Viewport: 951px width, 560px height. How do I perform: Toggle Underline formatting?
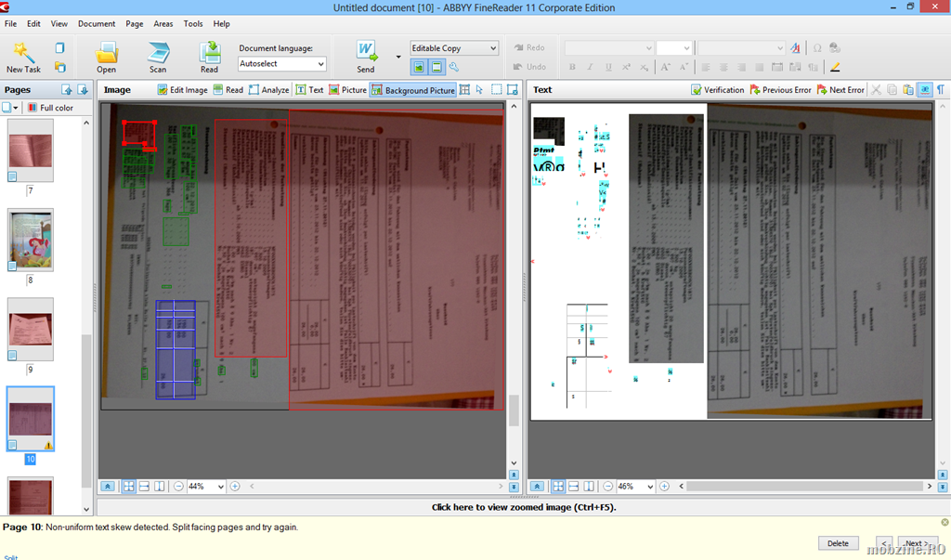point(607,67)
